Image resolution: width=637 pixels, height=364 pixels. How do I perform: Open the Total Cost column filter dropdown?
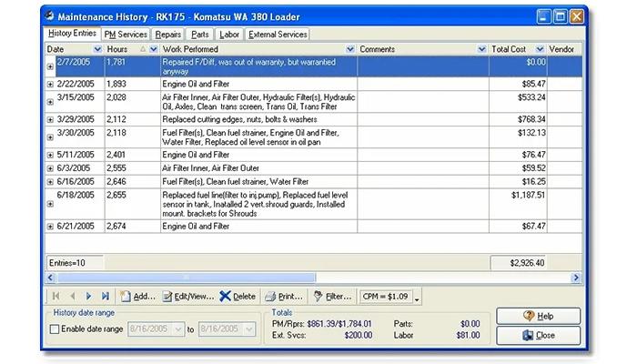[x=540, y=49]
